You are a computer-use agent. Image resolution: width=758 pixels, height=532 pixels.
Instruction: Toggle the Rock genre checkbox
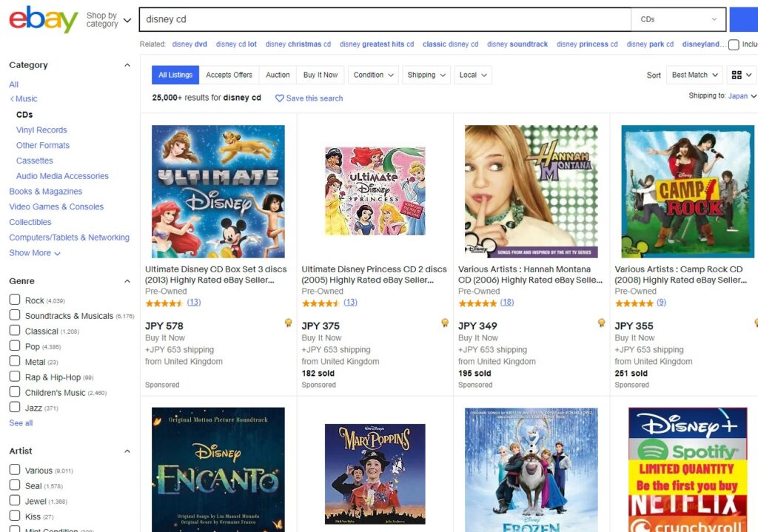pyautogui.click(x=15, y=300)
